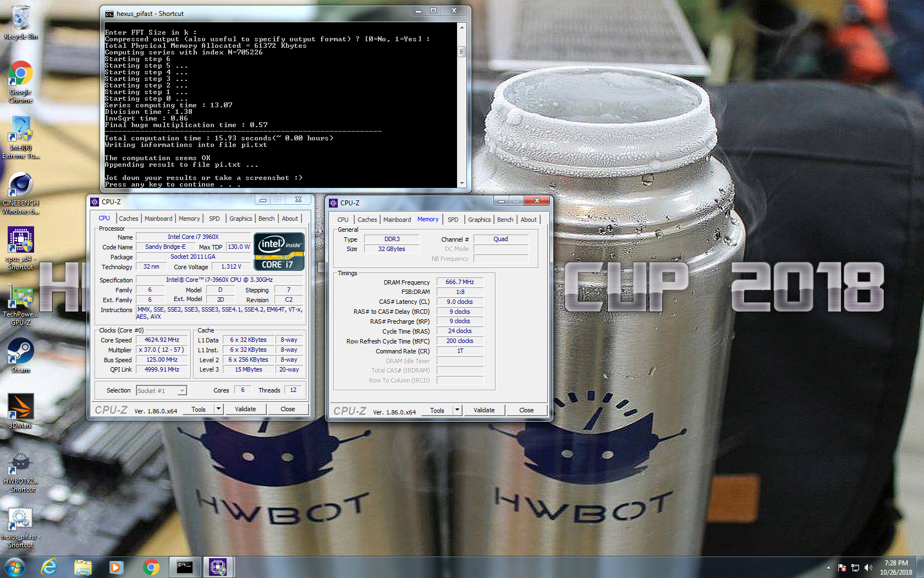Expand Tools dropdown arrow in right CPU-Z

pyautogui.click(x=457, y=410)
